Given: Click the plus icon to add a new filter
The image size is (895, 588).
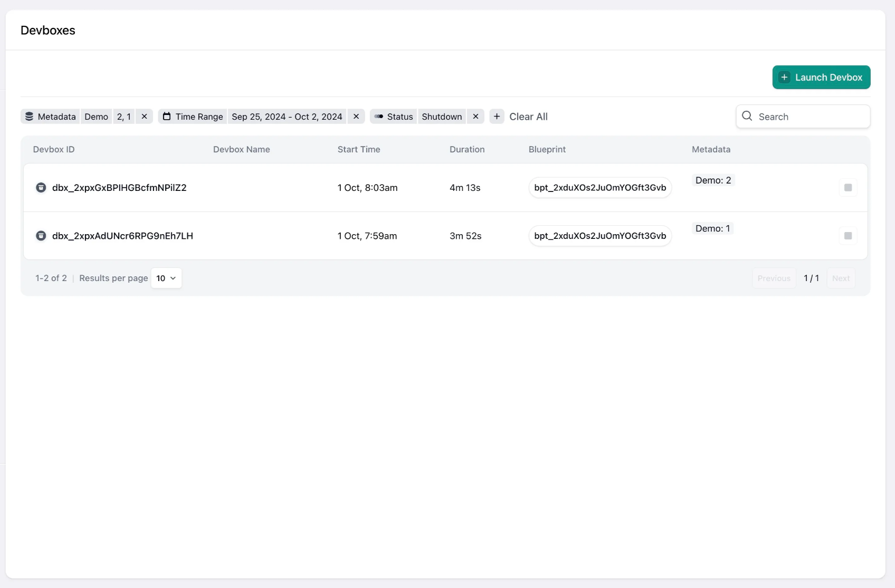Looking at the screenshot, I should click(497, 117).
